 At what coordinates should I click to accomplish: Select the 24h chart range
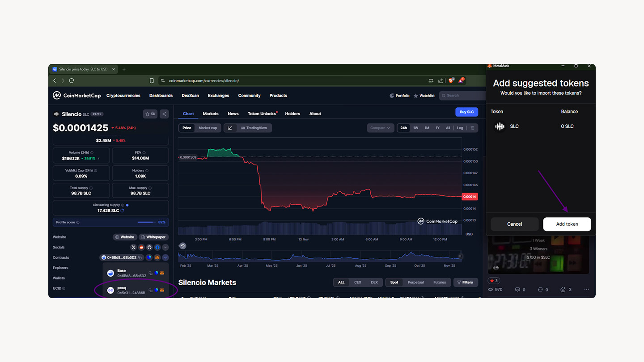[404, 128]
